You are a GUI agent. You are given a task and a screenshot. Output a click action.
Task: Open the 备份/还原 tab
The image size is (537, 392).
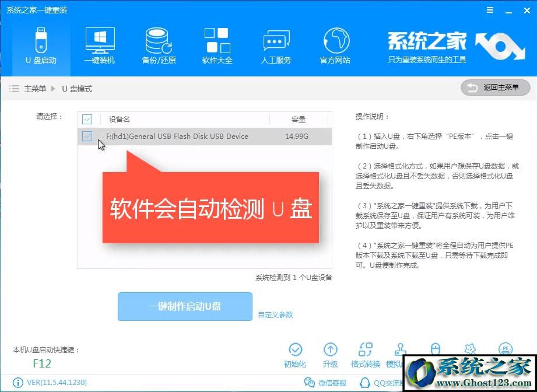click(x=159, y=47)
